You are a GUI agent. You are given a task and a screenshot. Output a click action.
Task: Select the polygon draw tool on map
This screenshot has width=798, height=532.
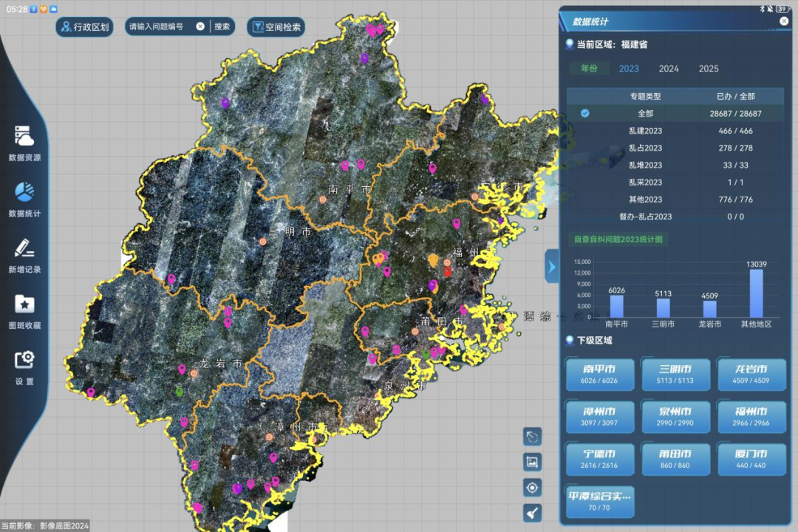(x=532, y=437)
